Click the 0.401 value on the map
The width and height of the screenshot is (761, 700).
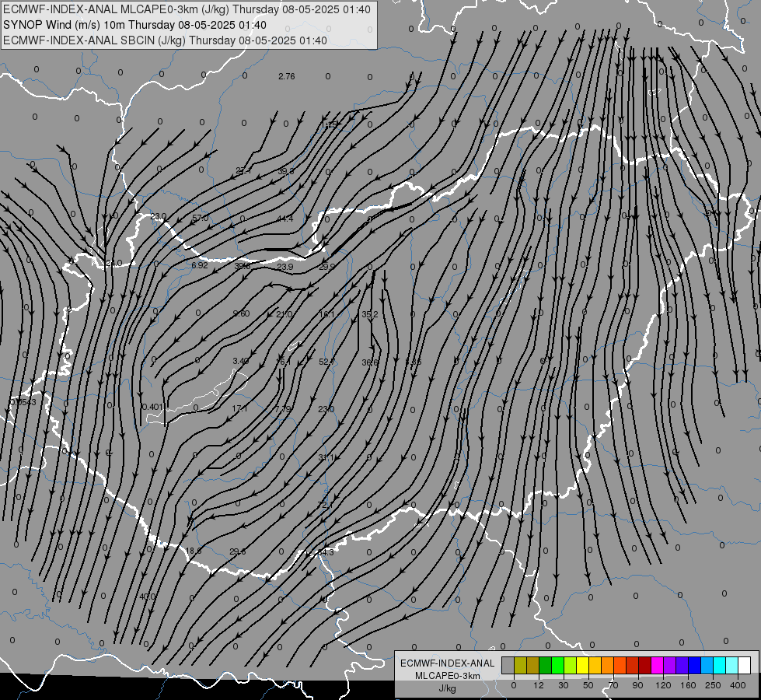152,407
